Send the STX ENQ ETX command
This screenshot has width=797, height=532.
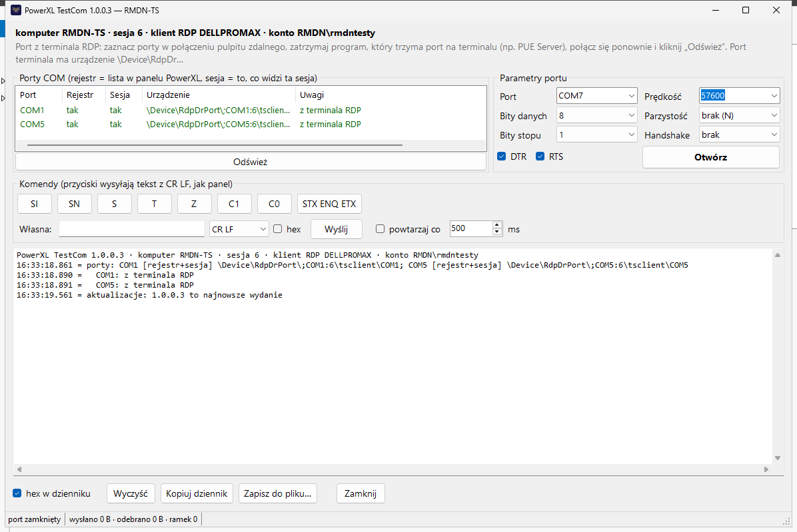click(329, 204)
